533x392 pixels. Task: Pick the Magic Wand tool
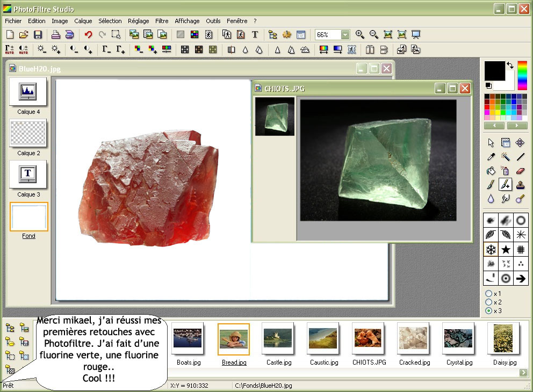tap(505, 157)
